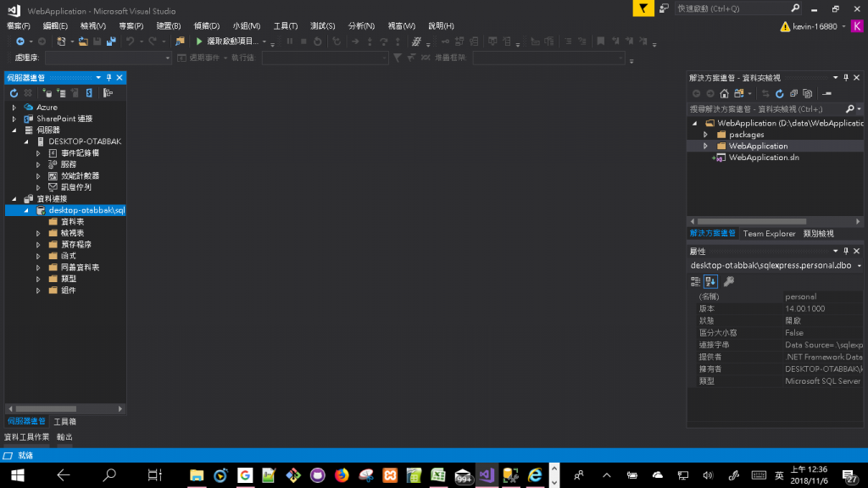The height and width of the screenshot is (488, 868).
Task: Click the Windows Start button
Action: [x=17, y=475]
